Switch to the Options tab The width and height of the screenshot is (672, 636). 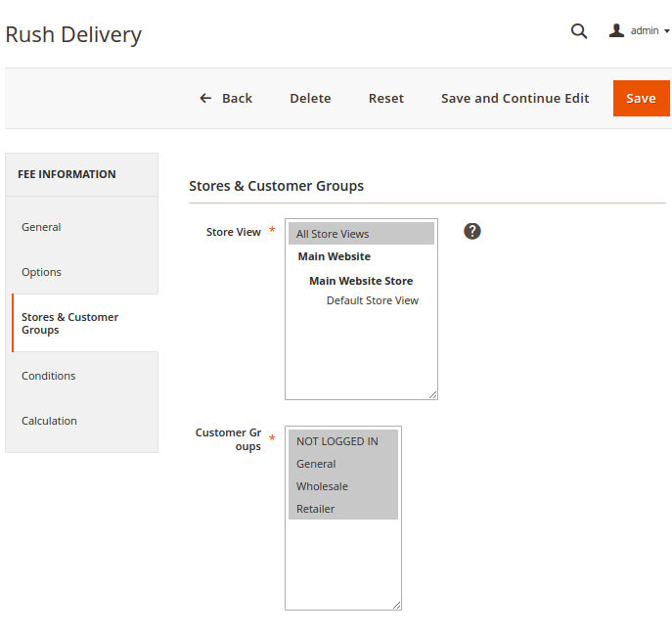[41, 272]
